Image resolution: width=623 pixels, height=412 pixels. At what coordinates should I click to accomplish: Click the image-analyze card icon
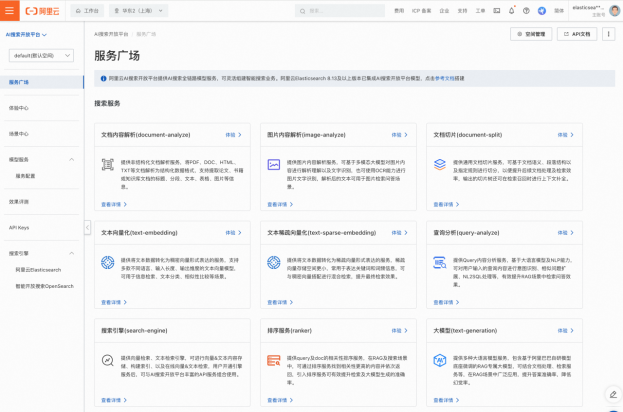click(274, 164)
